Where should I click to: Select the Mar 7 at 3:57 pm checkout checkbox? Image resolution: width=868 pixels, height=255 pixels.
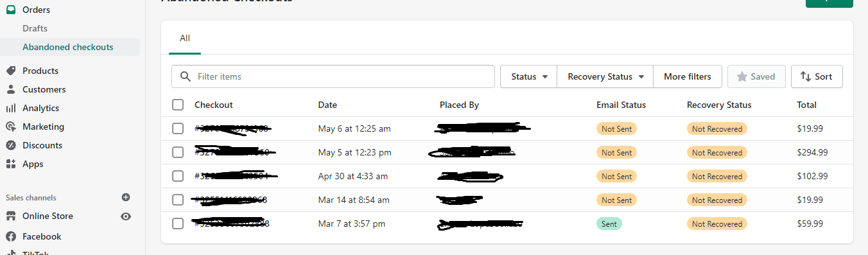pos(178,224)
